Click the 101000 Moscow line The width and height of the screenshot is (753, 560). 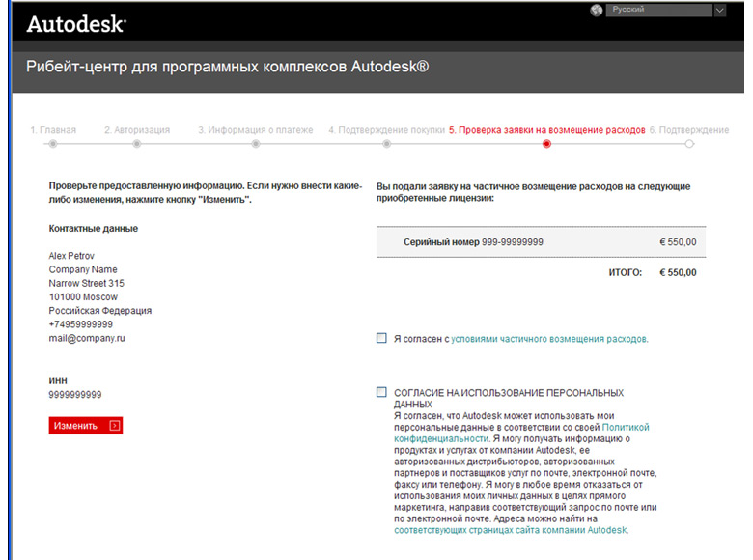(83, 297)
